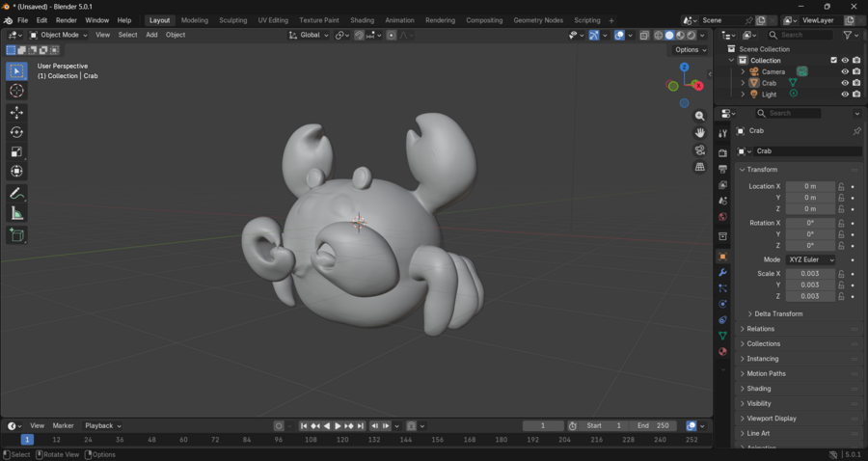Pick the Measure tool
The image size is (868, 461).
point(16,213)
